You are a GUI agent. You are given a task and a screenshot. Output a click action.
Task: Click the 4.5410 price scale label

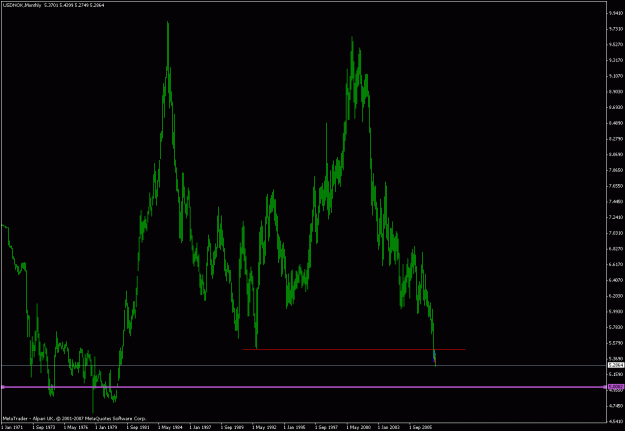(615, 421)
